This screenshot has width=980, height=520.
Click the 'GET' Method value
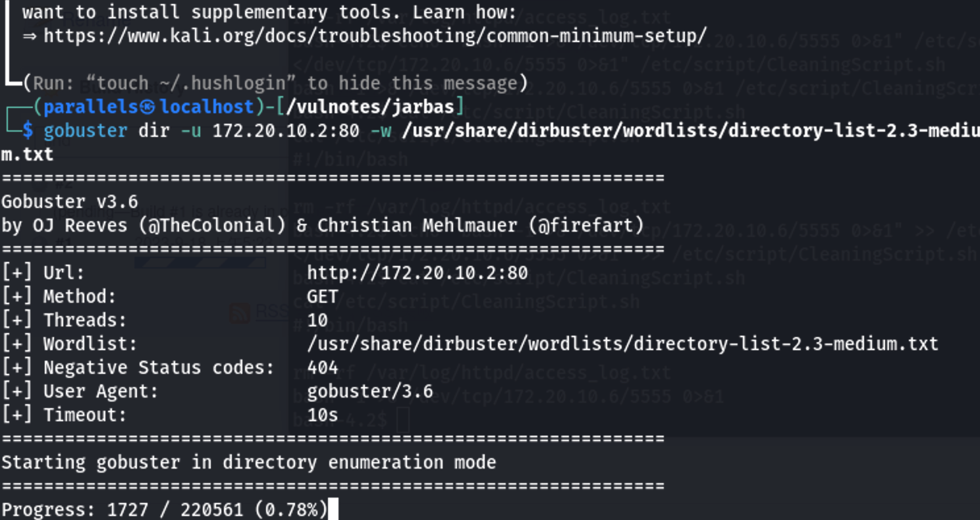[x=323, y=296]
